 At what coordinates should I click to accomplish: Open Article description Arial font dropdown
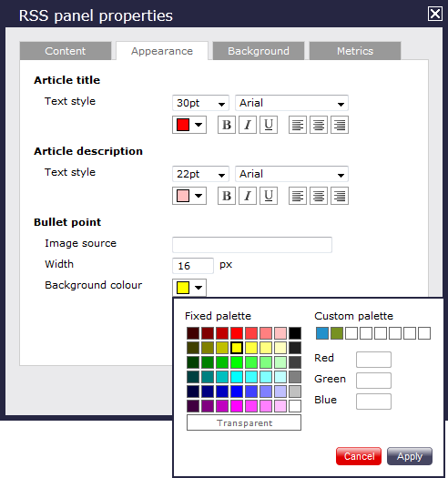[292, 174]
